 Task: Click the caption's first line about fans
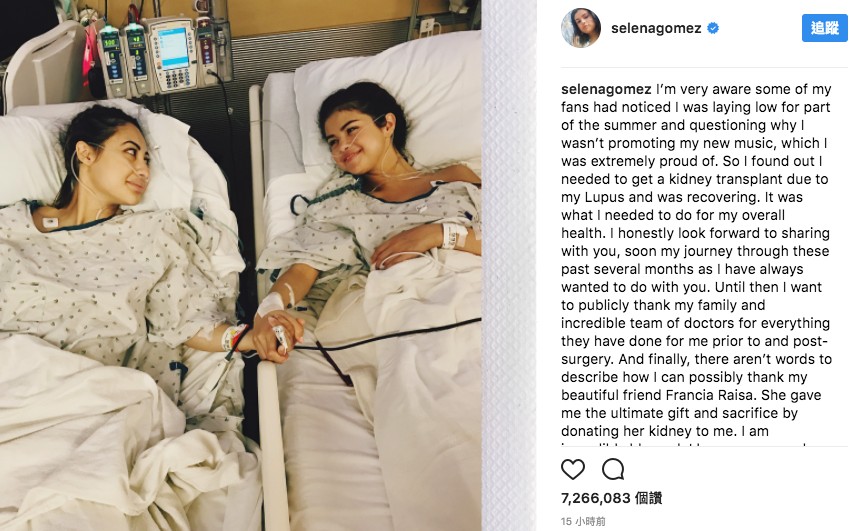click(696, 89)
